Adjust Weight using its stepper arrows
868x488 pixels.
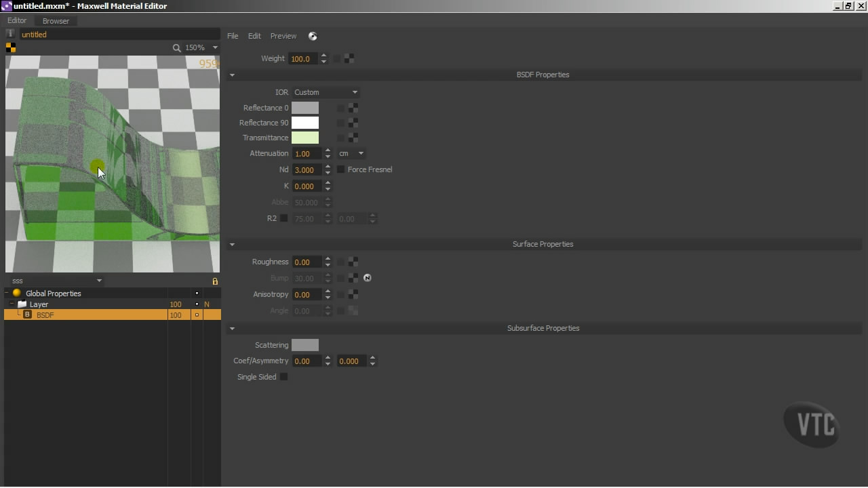point(323,59)
